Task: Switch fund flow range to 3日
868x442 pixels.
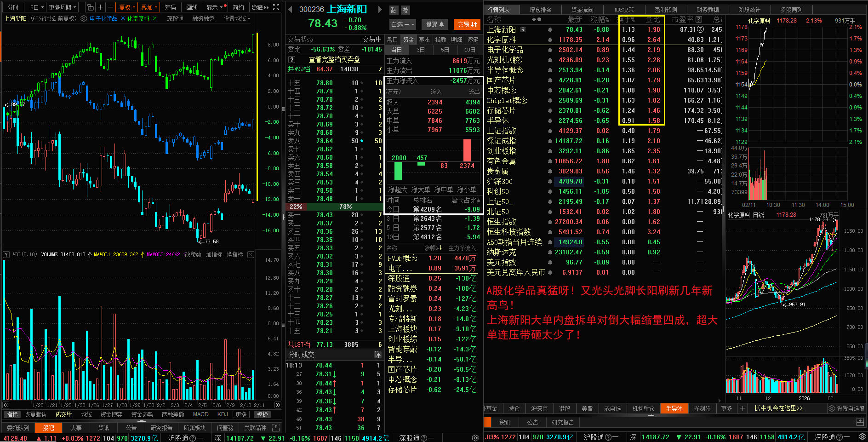Action: pos(421,50)
